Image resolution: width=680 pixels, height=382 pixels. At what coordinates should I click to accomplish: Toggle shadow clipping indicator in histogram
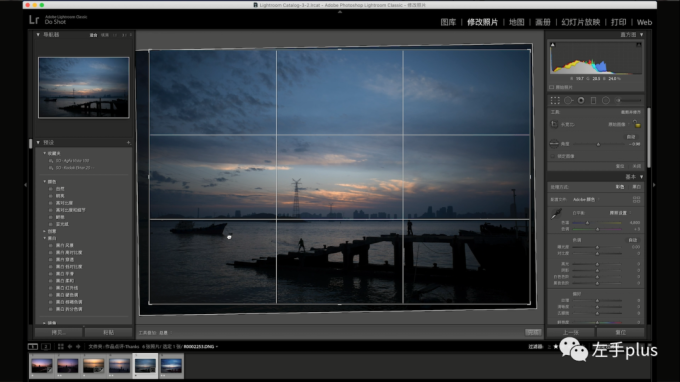[x=552, y=45]
